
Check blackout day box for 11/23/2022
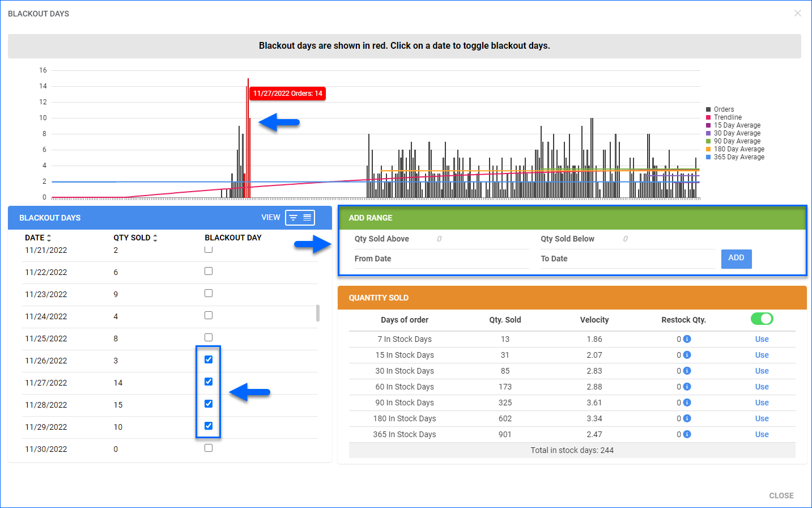[209, 293]
